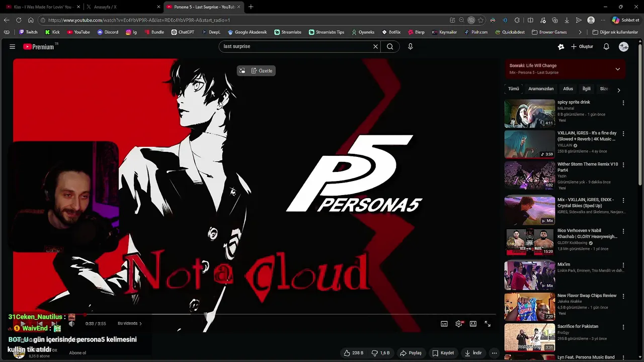Start voice search with microphone icon

click(x=410, y=46)
